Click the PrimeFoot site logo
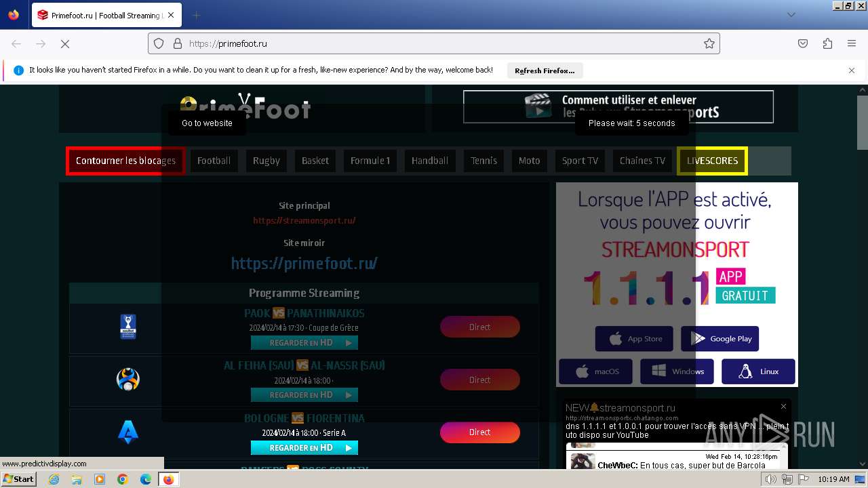Viewport: 868px width, 488px height. (x=245, y=107)
